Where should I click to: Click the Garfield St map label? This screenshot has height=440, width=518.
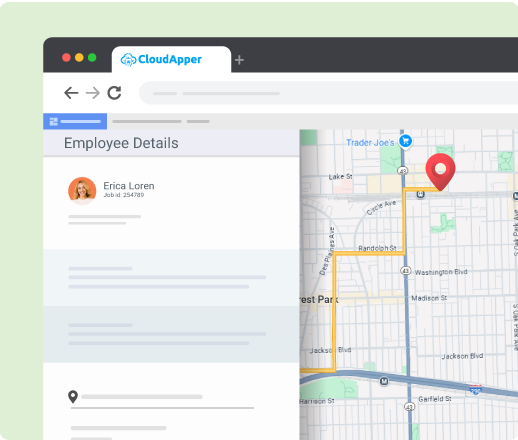(435, 399)
